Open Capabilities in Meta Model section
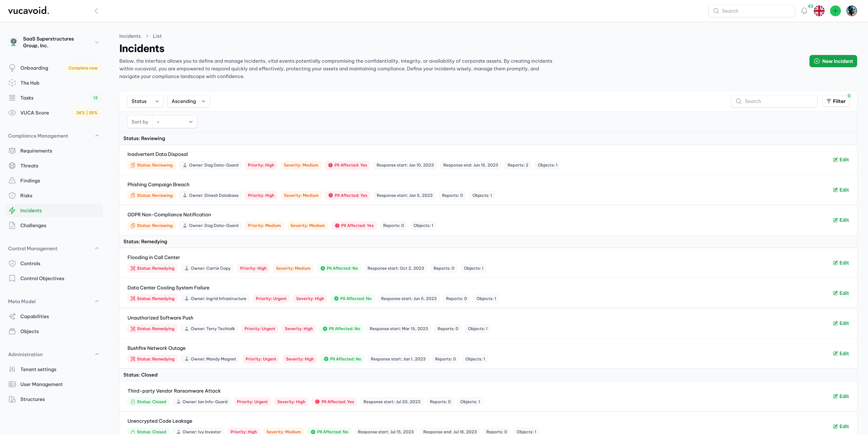Screen dimensions: 868x434 (34, 316)
